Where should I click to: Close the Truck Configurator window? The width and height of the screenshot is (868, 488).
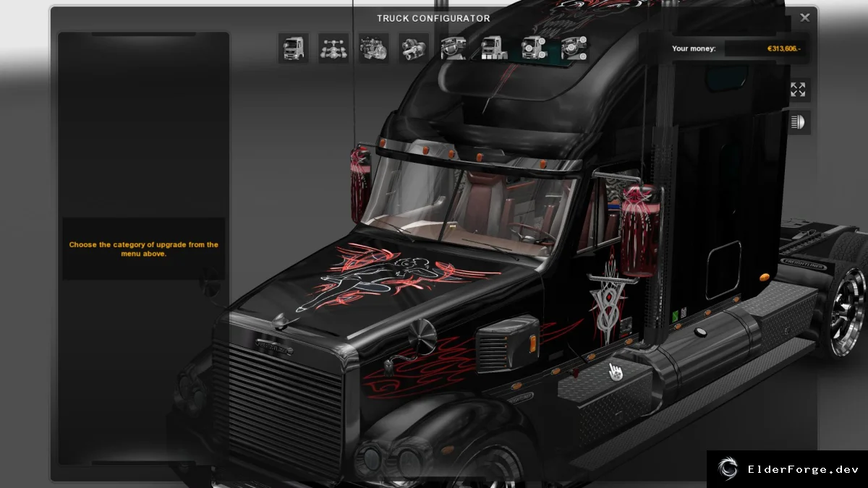[805, 17]
